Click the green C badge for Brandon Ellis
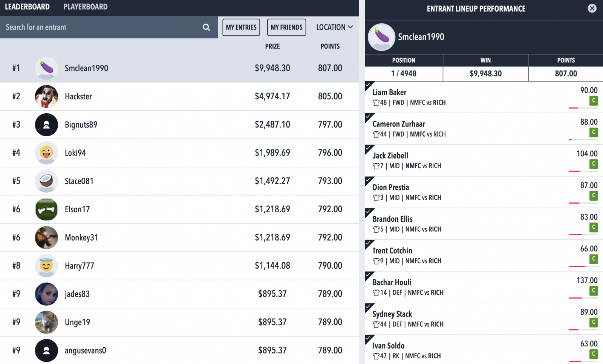The image size is (603, 364). pos(594,227)
